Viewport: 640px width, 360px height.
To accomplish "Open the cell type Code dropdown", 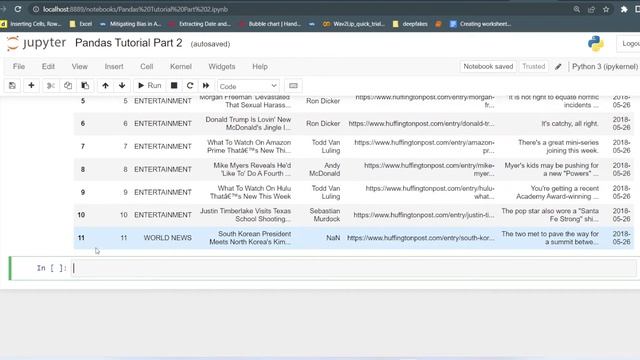I will [248, 86].
